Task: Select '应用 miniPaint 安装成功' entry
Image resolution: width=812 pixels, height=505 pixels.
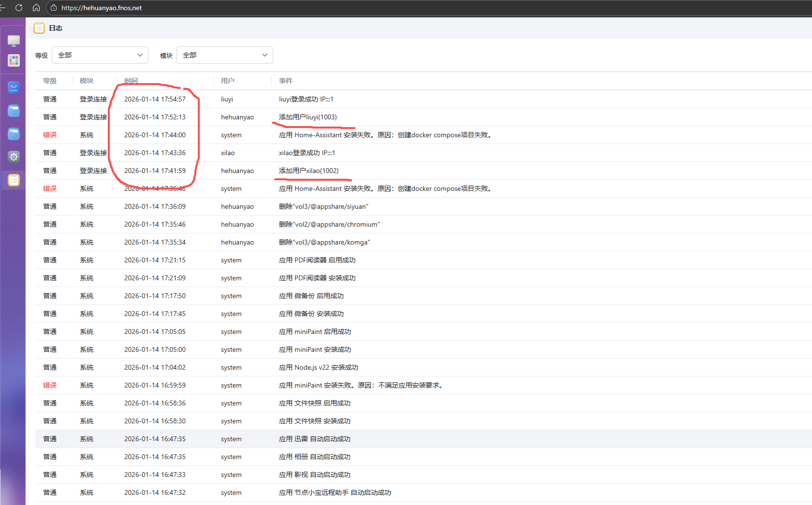Action: click(315, 349)
